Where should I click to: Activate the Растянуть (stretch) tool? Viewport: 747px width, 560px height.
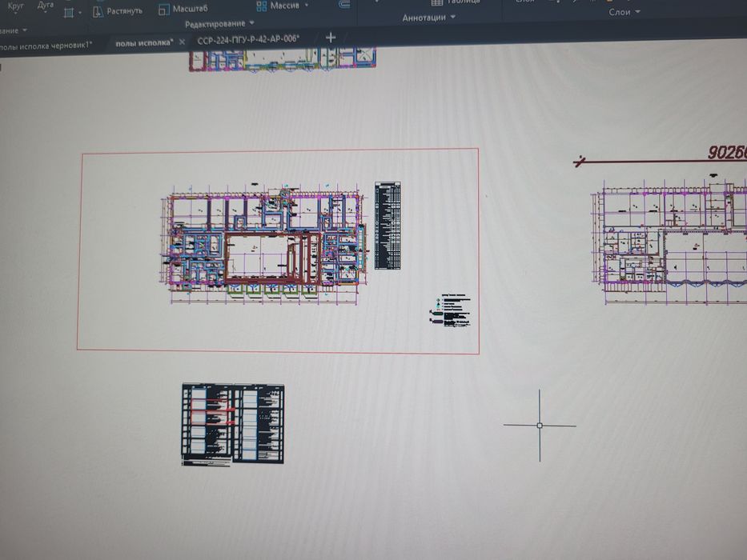coord(117,11)
